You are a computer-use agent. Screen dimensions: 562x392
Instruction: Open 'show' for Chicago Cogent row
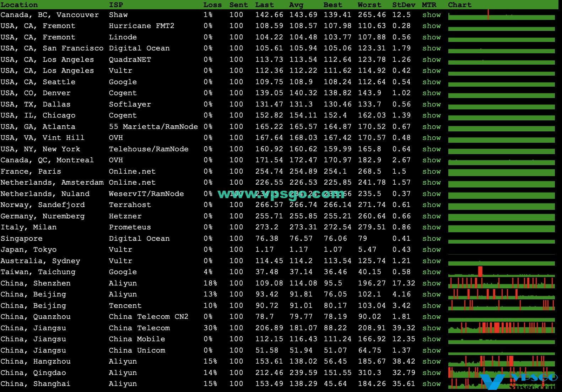[431, 115]
